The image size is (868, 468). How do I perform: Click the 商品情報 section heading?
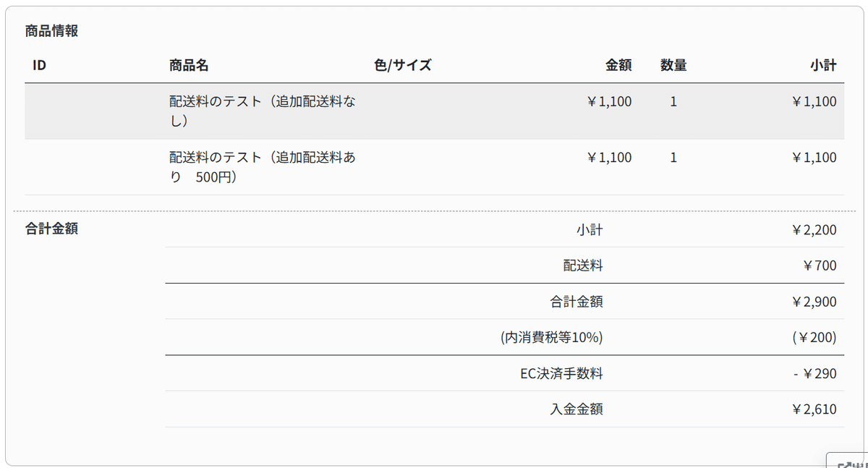(51, 30)
